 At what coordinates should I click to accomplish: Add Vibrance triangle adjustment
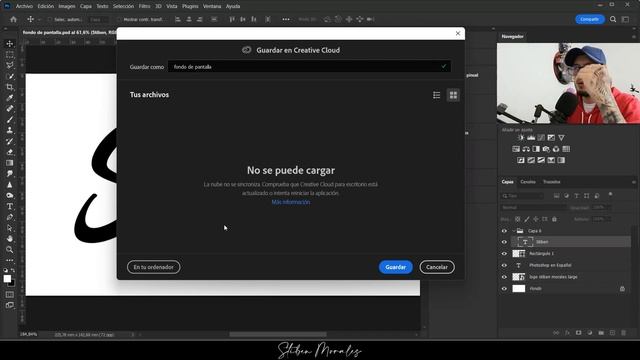tap(561, 138)
